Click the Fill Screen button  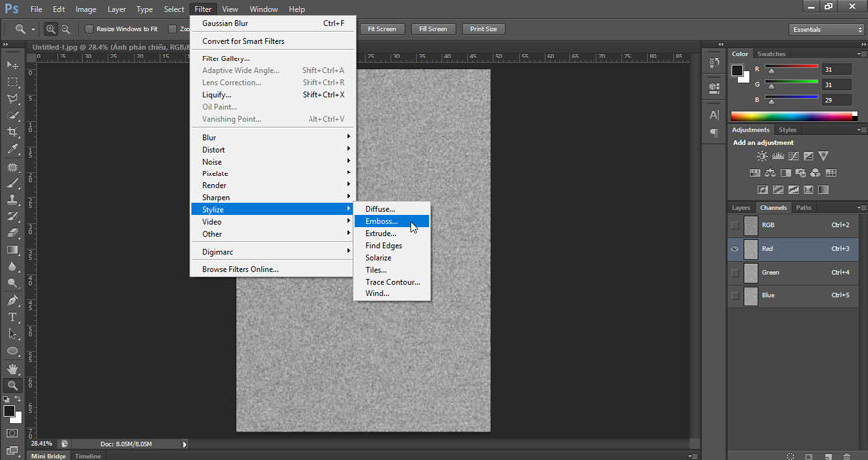point(433,29)
